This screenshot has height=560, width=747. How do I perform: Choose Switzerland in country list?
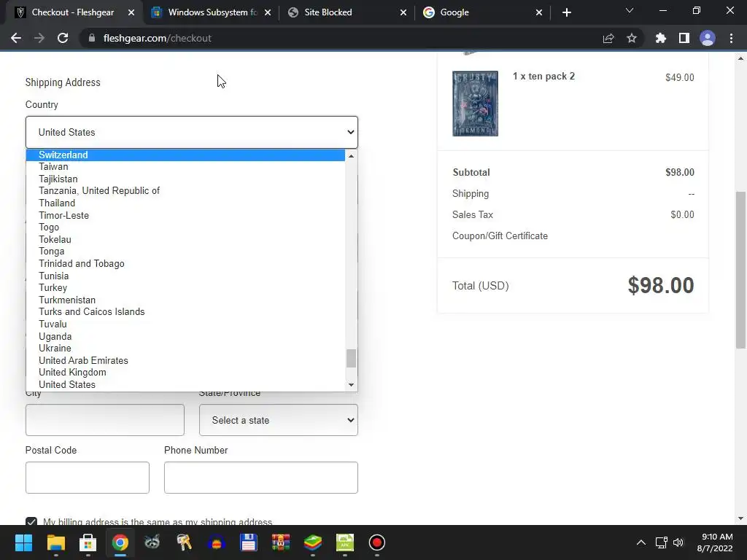185,155
